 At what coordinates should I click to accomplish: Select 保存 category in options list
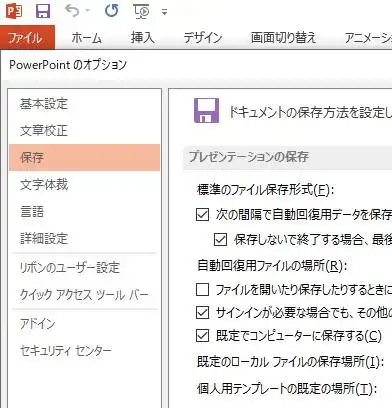click(84, 157)
